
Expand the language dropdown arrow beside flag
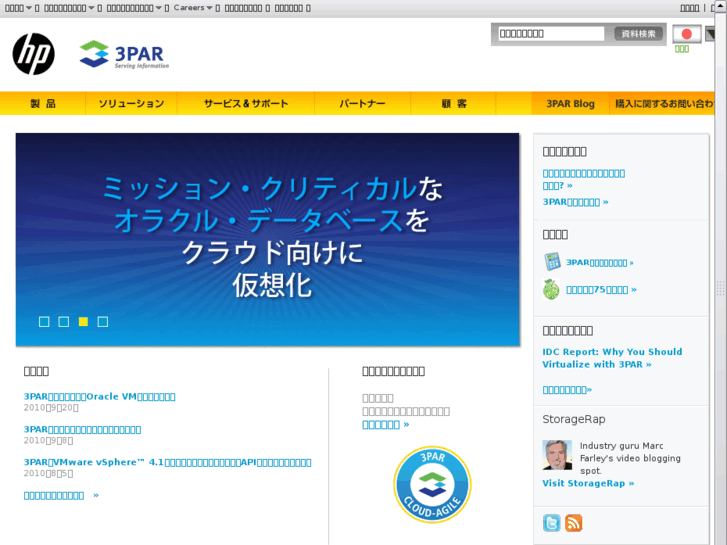pos(710,34)
